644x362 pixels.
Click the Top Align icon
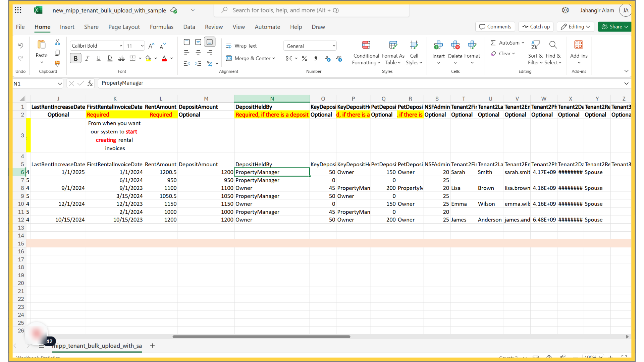(187, 42)
